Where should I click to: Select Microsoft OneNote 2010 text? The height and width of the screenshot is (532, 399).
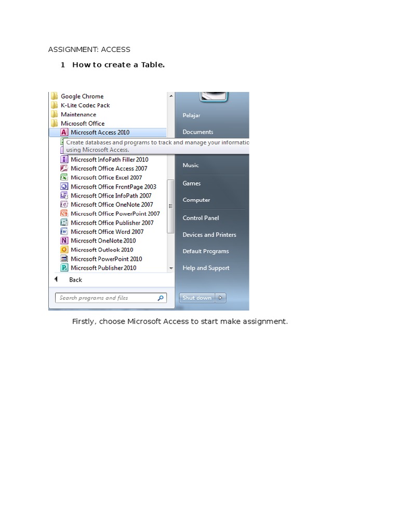coord(103,241)
